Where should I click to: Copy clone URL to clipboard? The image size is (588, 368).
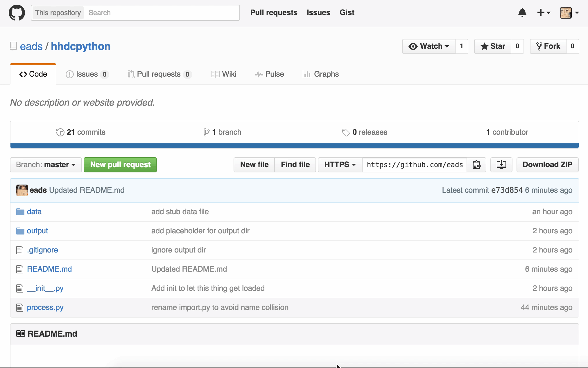[x=476, y=165]
